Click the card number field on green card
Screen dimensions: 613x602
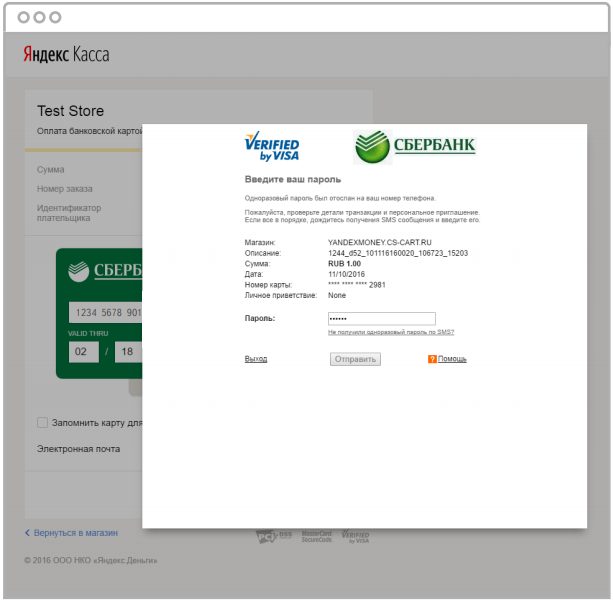point(106,312)
